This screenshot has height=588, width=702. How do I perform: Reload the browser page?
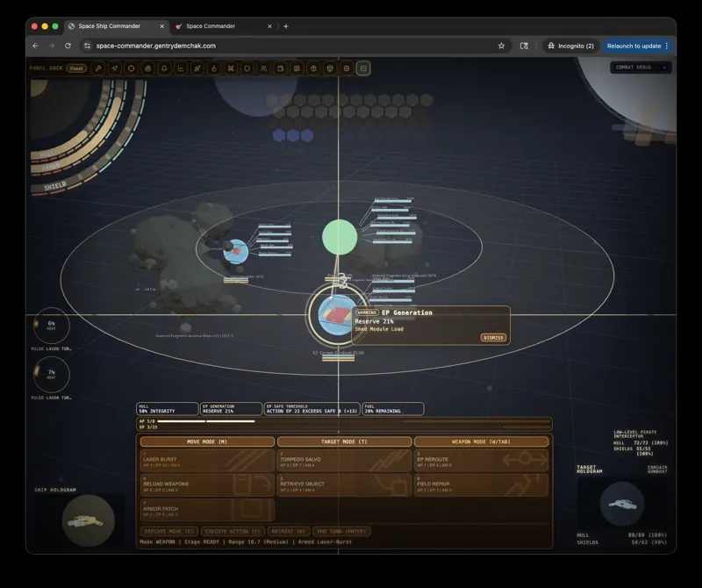[x=68, y=46]
